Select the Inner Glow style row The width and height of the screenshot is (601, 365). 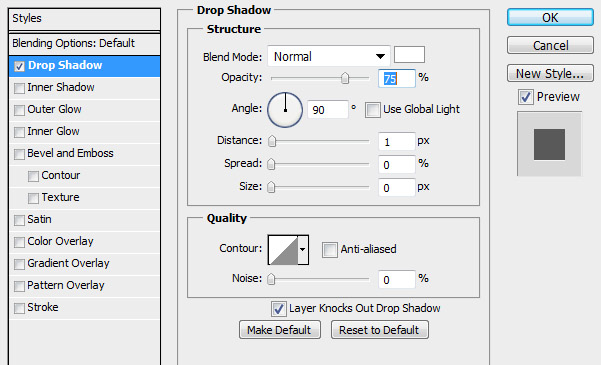point(84,132)
